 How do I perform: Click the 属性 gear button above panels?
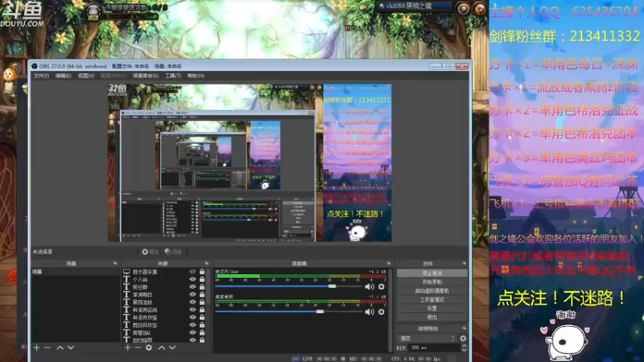(150, 252)
